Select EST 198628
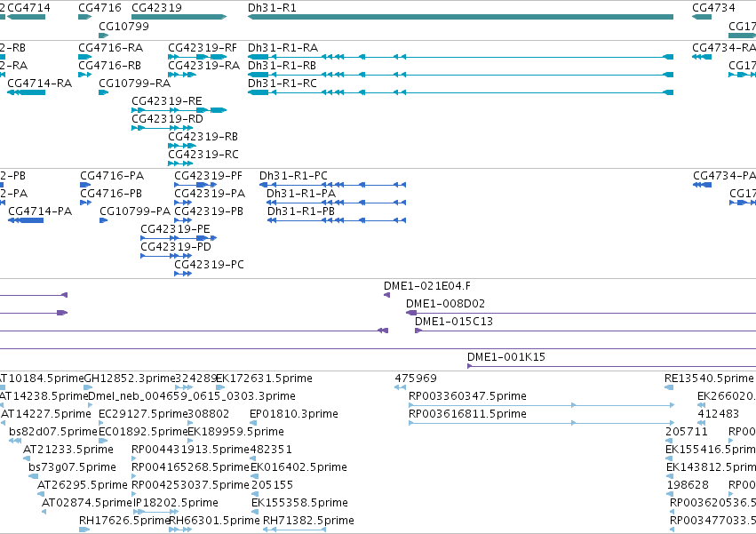The image size is (756, 534). click(x=688, y=485)
